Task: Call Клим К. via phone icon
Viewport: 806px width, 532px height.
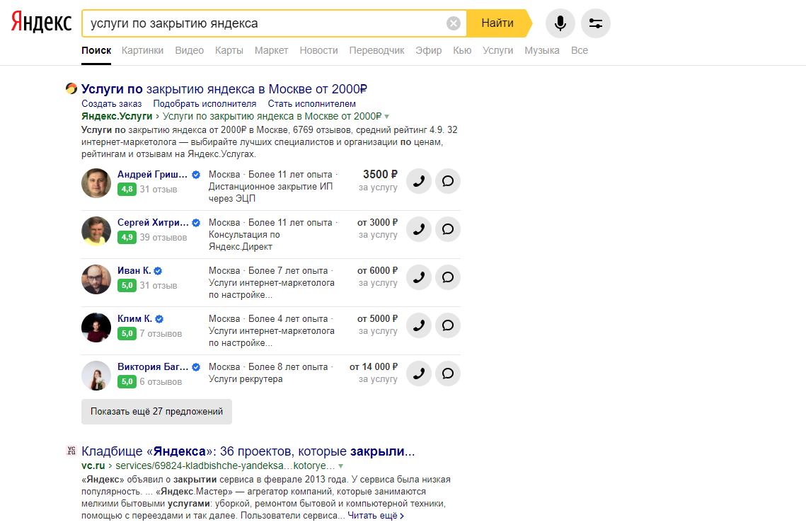Action: [x=419, y=325]
